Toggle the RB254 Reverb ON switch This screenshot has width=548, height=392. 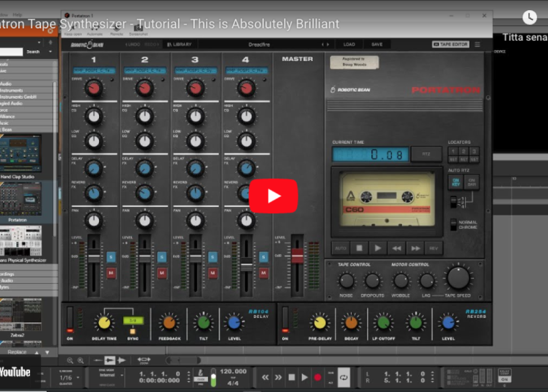[x=285, y=319]
